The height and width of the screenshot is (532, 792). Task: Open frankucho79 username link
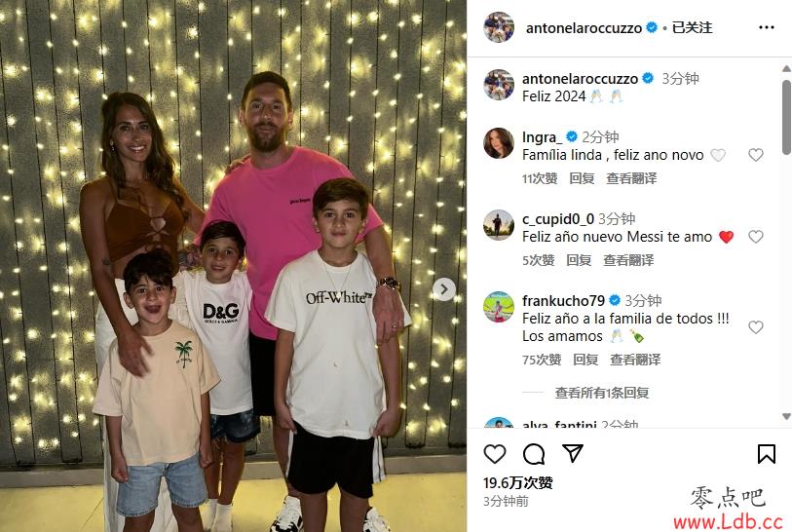pyautogui.click(x=563, y=301)
